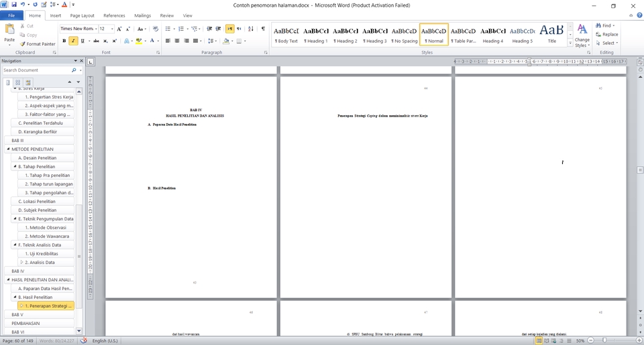The image size is (644, 345).
Task: Align text right
Action: click(x=186, y=41)
